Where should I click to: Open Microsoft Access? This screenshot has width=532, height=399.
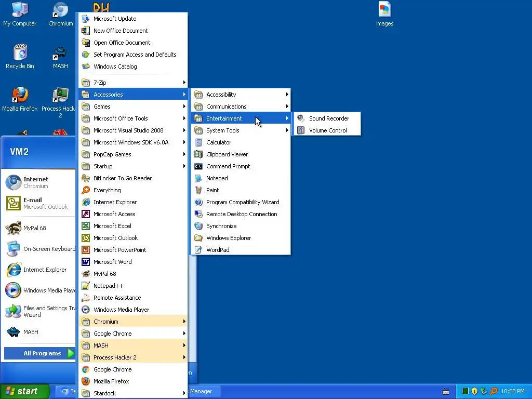tap(133, 214)
